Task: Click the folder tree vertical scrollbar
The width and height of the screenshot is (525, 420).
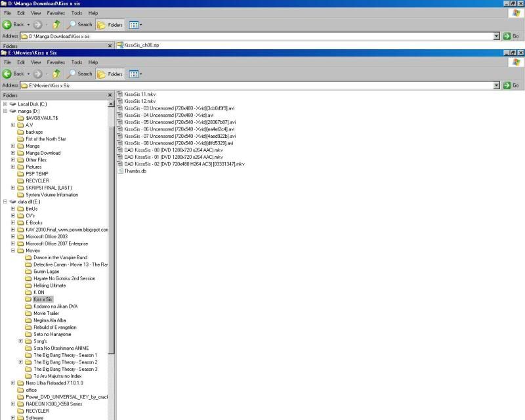Action: [112, 262]
